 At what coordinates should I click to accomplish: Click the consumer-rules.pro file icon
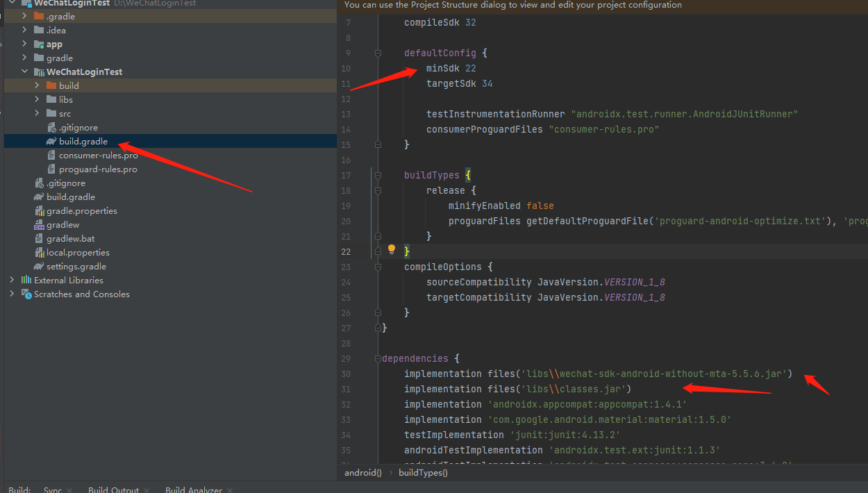tap(52, 155)
